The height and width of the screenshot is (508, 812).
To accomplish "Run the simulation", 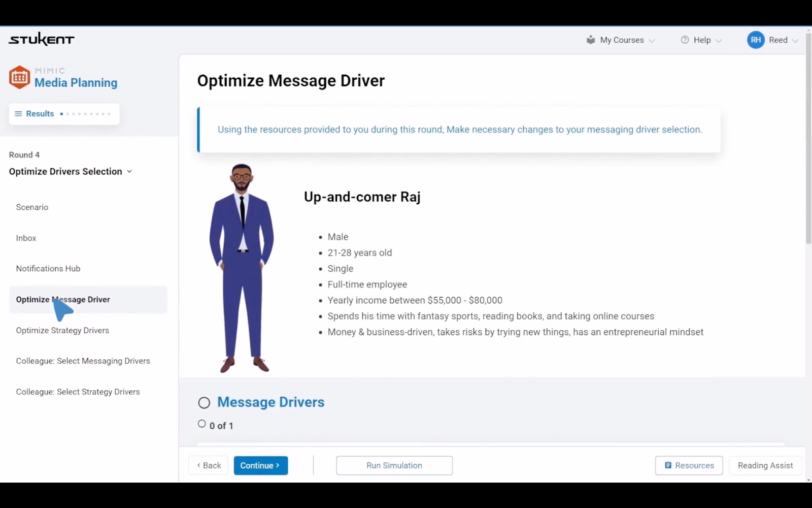I will click(x=394, y=465).
